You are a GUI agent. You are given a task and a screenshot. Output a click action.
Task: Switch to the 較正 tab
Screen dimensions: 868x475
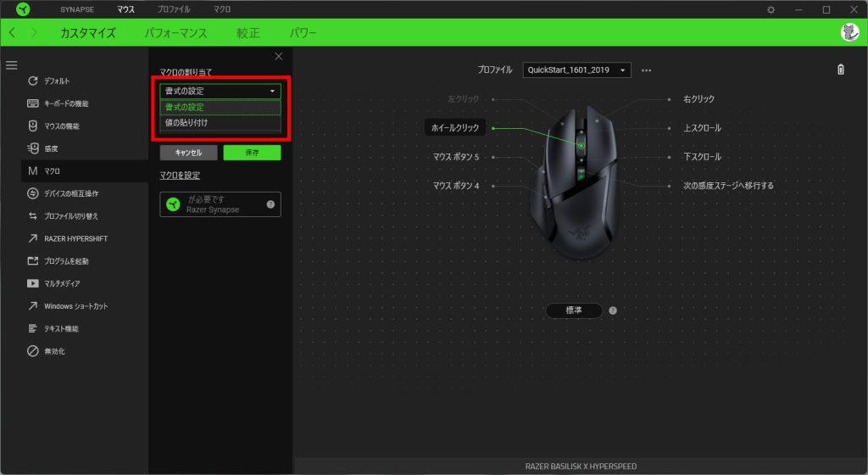pyautogui.click(x=248, y=33)
